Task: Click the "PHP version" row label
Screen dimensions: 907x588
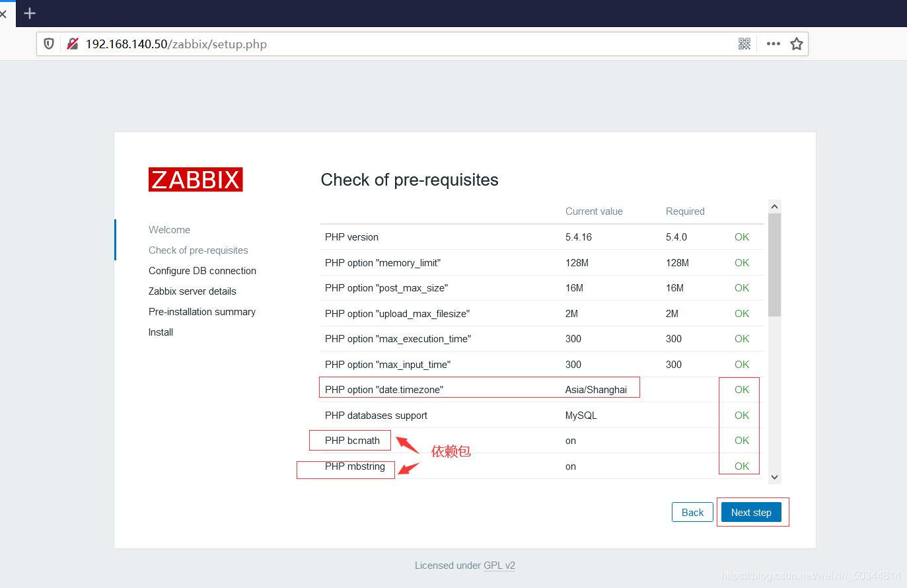Action: click(x=351, y=237)
